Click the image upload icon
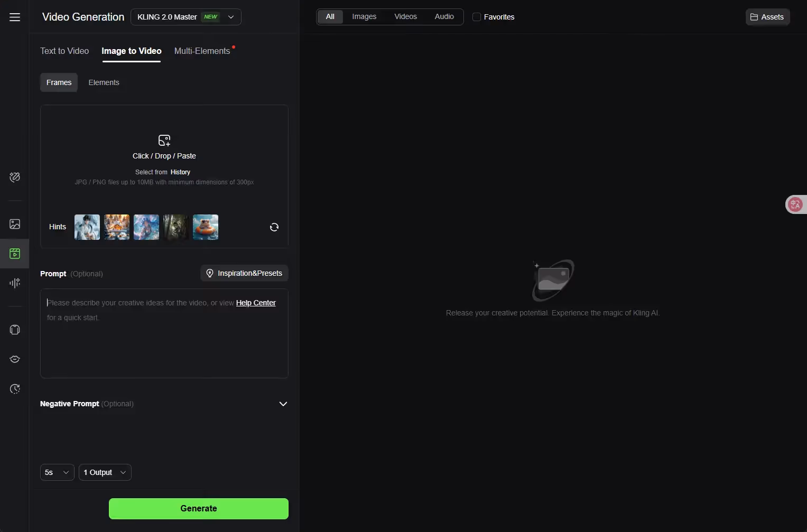 coord(164,140)
